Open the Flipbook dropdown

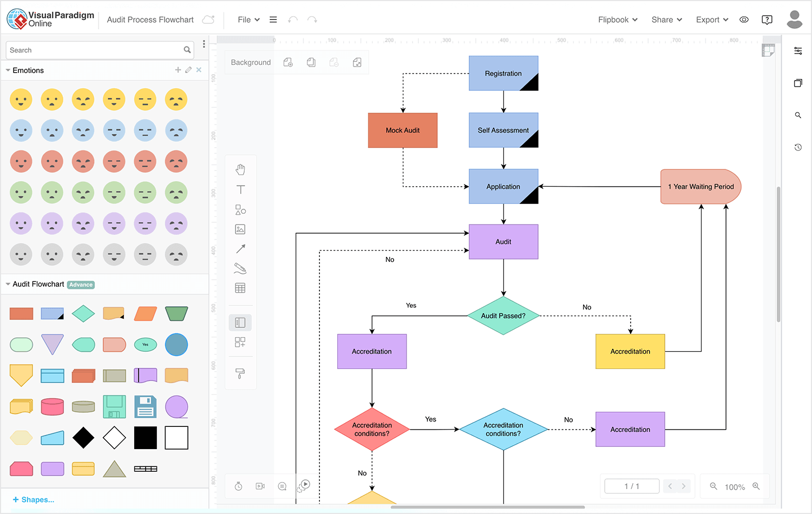pos(618,19)
